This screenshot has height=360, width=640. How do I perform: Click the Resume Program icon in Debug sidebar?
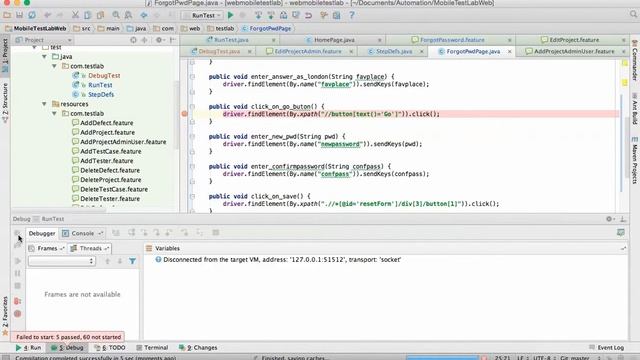(x=18, y=261)
